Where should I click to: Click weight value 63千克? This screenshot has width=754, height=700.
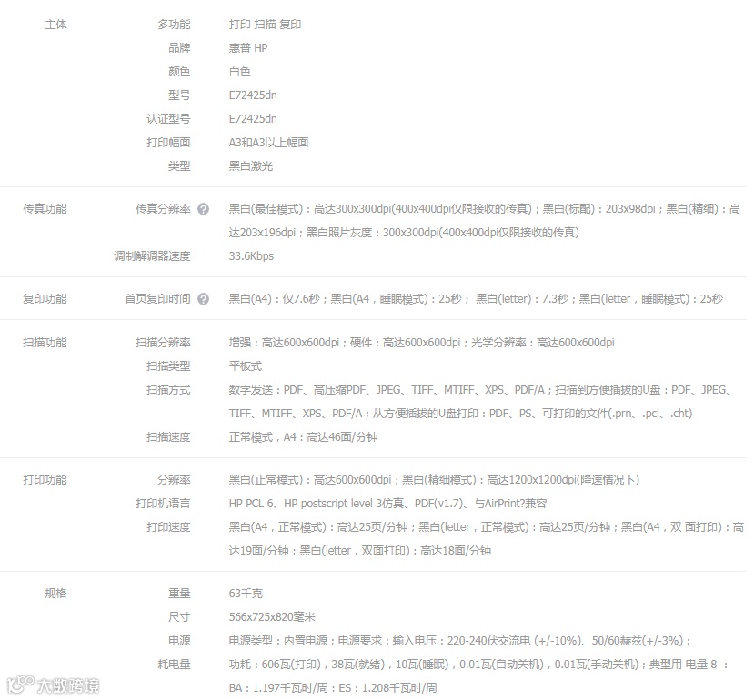(246, 594)
